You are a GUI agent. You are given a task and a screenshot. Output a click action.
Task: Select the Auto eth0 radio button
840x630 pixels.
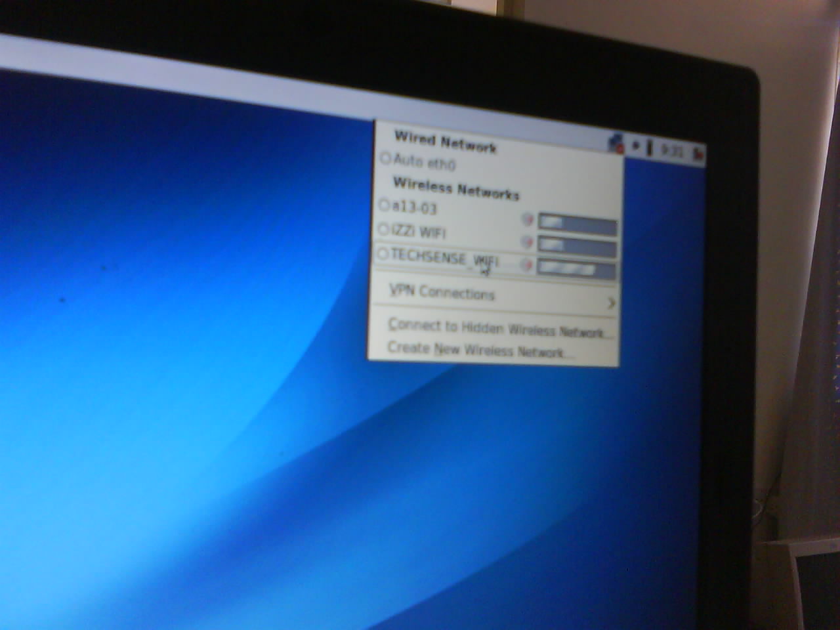coord(386,159)
